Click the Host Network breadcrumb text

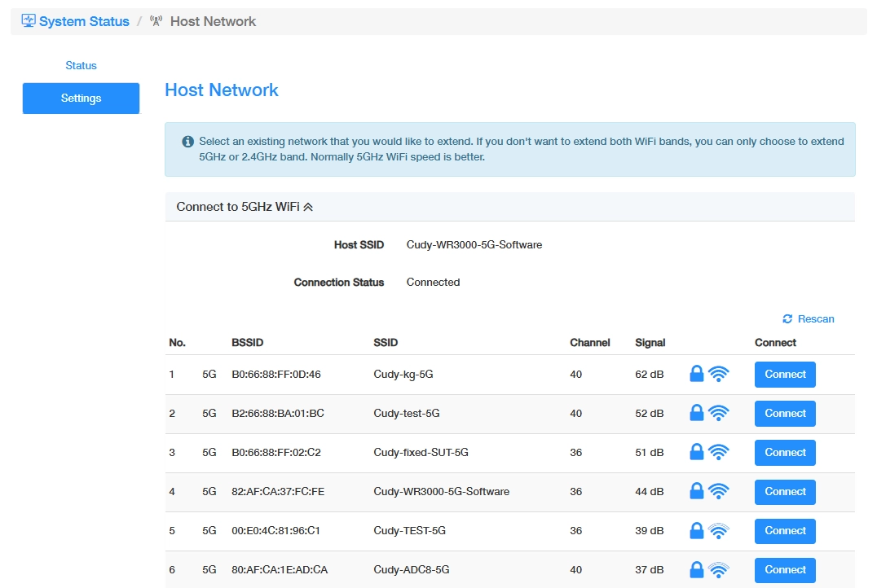(213, 21)
